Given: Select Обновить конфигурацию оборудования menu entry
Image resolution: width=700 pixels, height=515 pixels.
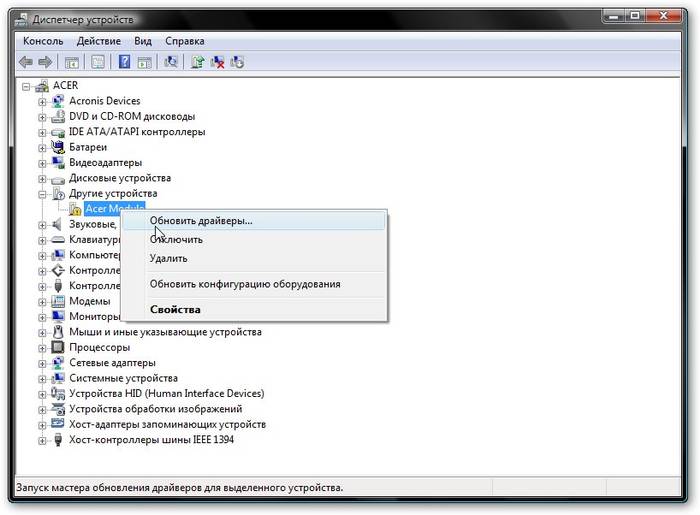Looking at the screenshot, I should click(245, 284).
